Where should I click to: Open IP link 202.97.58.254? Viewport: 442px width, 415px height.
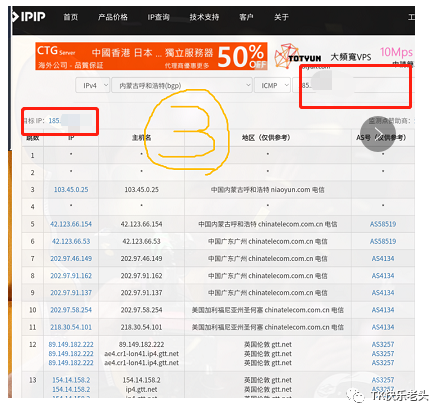tap(71, 310)
